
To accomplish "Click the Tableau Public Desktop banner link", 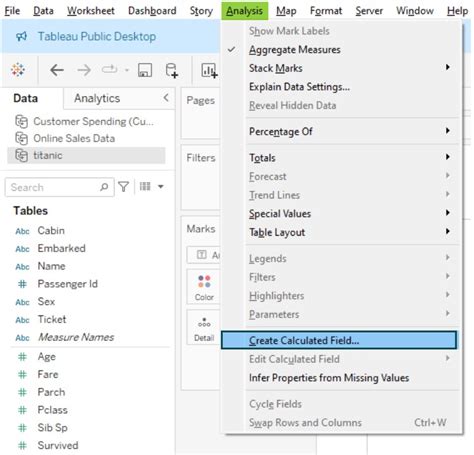I will coord(97,36).
